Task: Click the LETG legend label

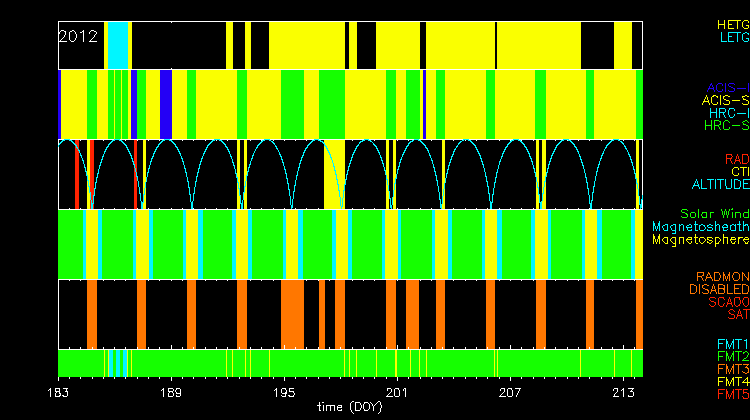Action: 732,37
